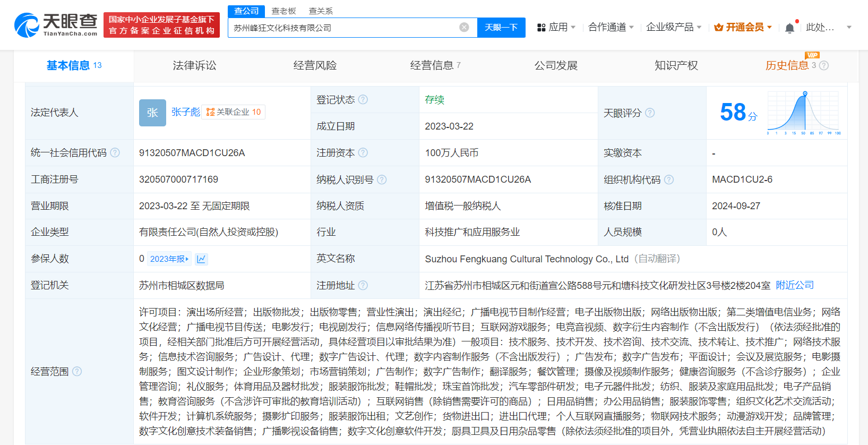This screenshot has height=445, width=868.
Task: Clear the search box text
Action: point(464,27)
